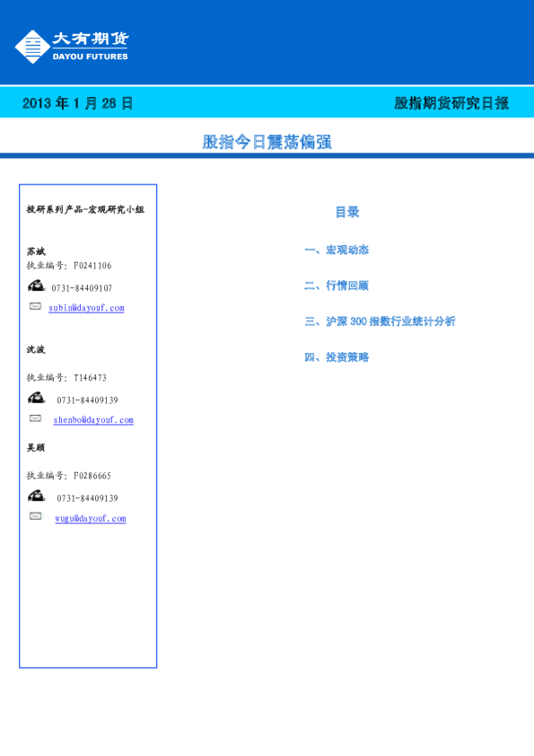Click the DAYOU FUTURES brand text
The height and width of the screenshot is (756, 534).
90,57
